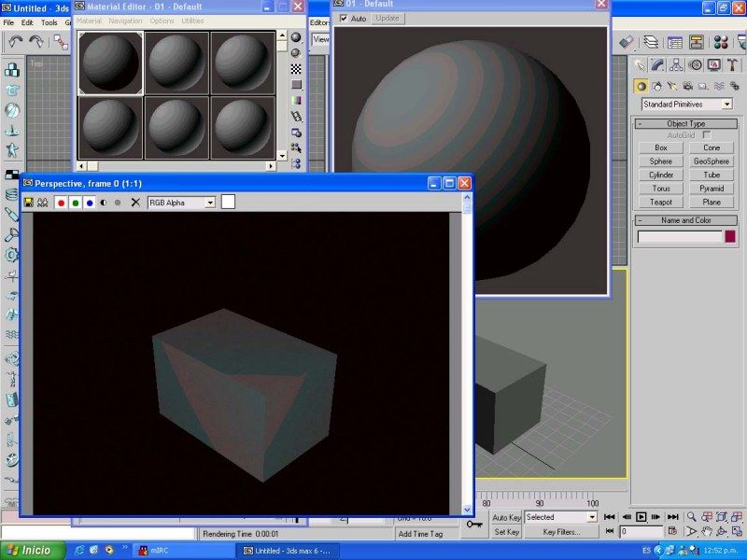Save bitmap in rendered frame window
747x560 pixels.
(29, 203)
